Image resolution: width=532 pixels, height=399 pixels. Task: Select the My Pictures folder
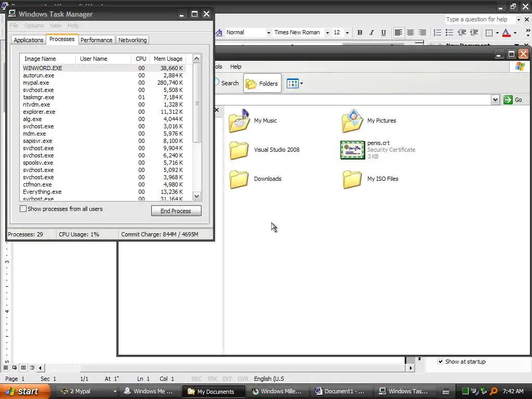(x=369, y=121)
